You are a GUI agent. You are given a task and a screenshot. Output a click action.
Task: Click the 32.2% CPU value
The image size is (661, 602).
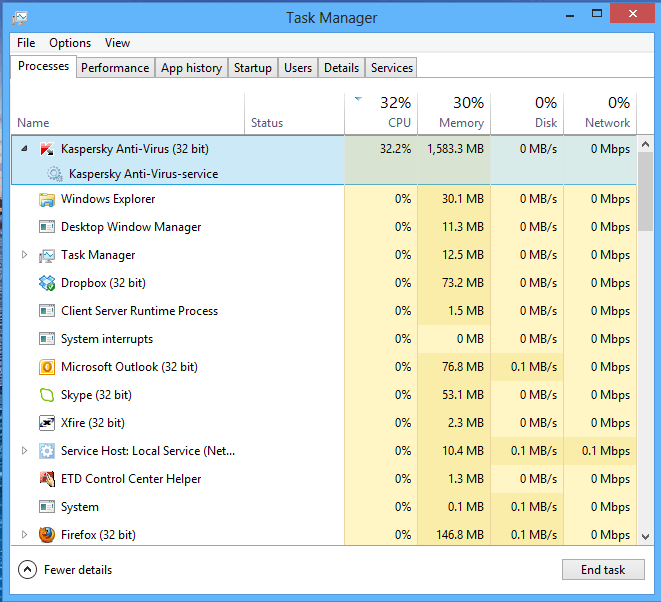pyautogui.click(x=395, y=149)
